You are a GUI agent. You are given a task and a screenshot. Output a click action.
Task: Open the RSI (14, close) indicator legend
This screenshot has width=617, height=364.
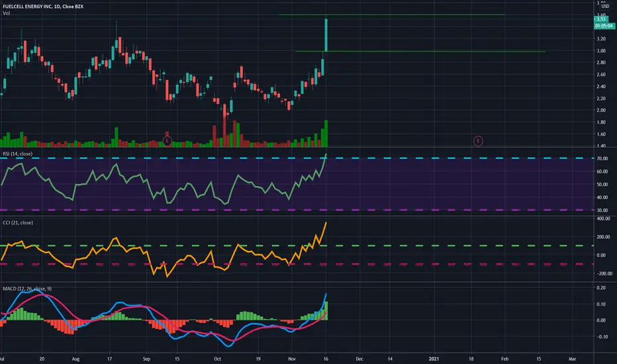pos(18,154)
